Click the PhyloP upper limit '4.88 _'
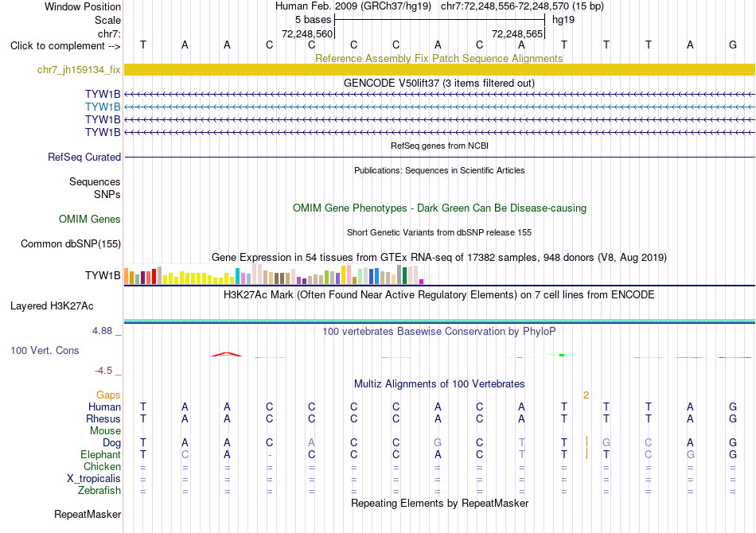 107,331
